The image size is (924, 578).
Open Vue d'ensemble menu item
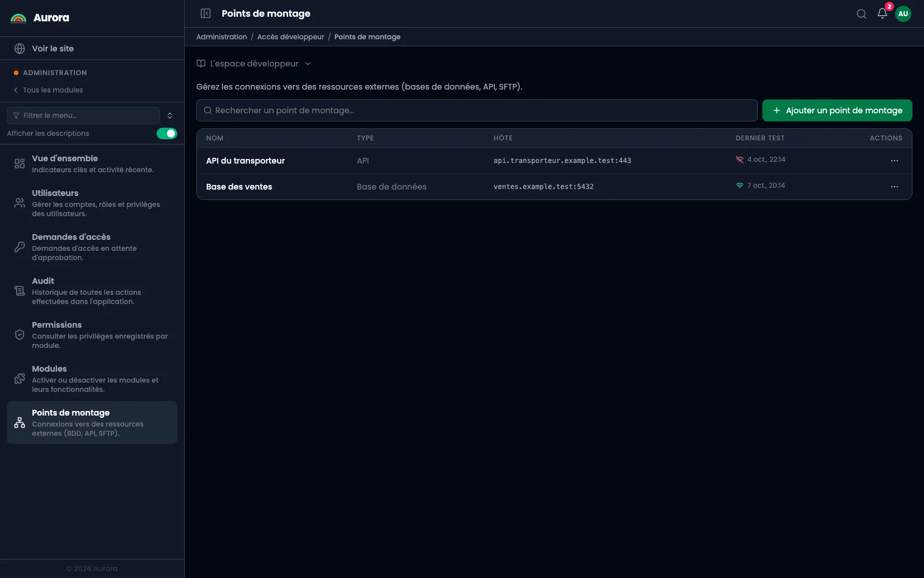pos(92,164)
